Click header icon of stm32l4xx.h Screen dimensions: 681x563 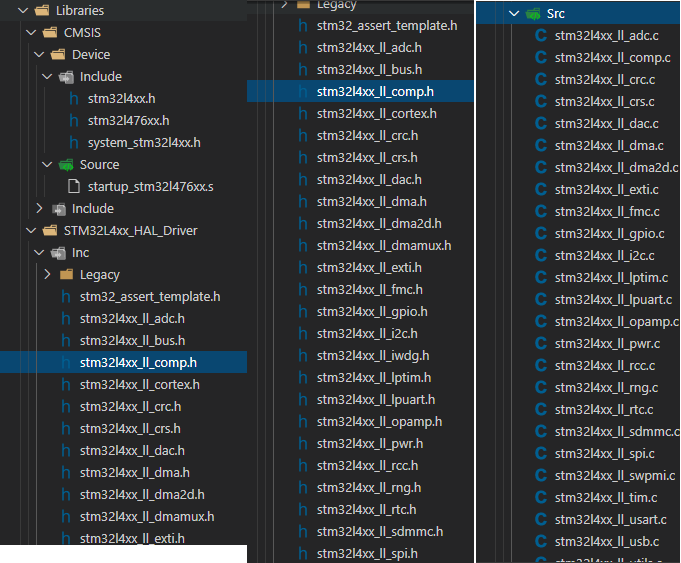tap(74, 99)
